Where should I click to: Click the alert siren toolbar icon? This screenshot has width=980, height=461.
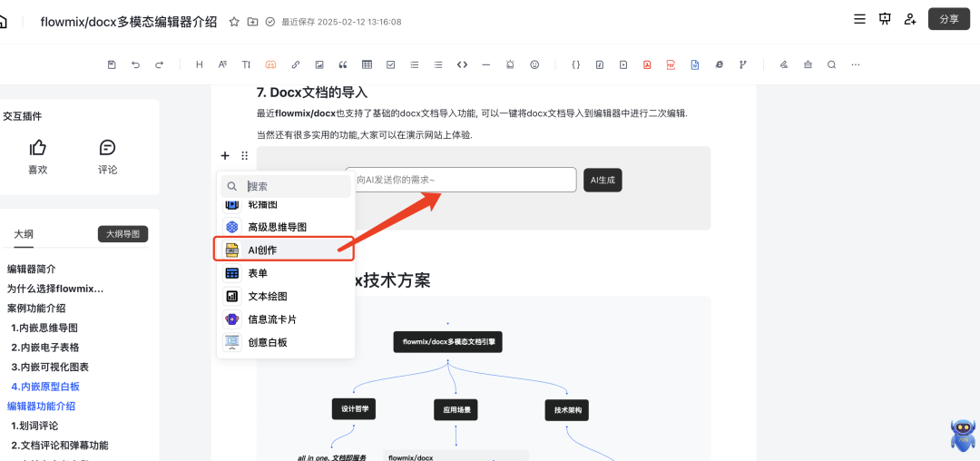click(510, 64)
